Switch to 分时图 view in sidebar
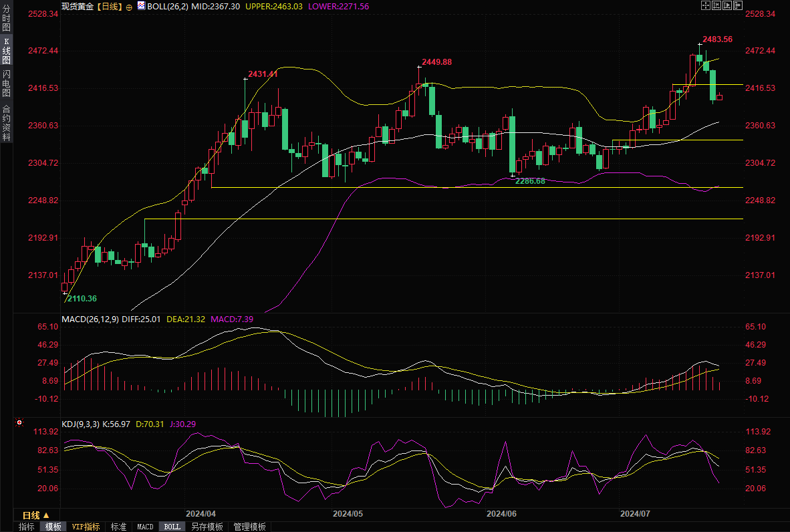 [x=6, y=19]
